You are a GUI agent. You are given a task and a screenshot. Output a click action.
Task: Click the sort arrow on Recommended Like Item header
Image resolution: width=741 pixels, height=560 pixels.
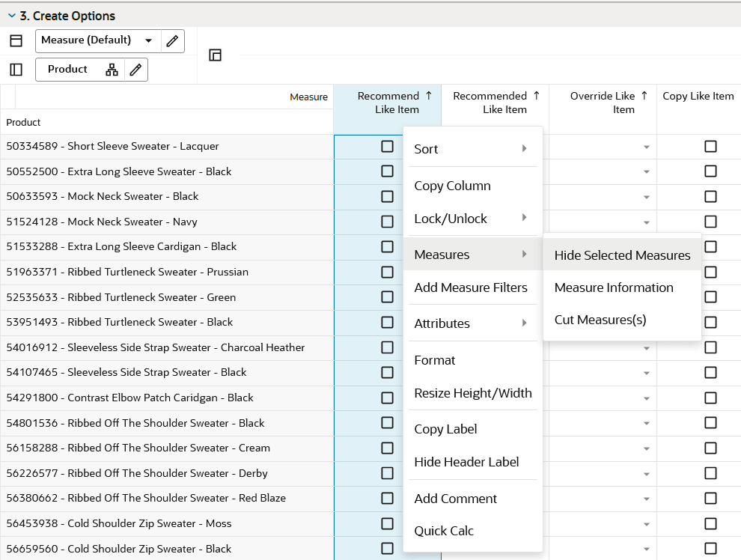[x=537, y=95]
